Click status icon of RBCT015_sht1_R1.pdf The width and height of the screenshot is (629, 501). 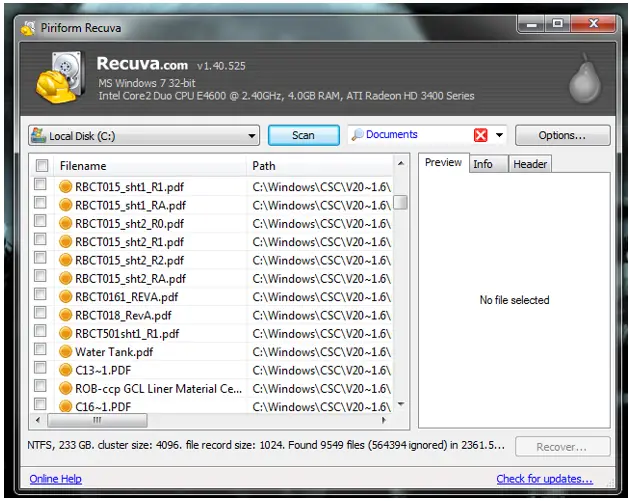coord(65,187)
